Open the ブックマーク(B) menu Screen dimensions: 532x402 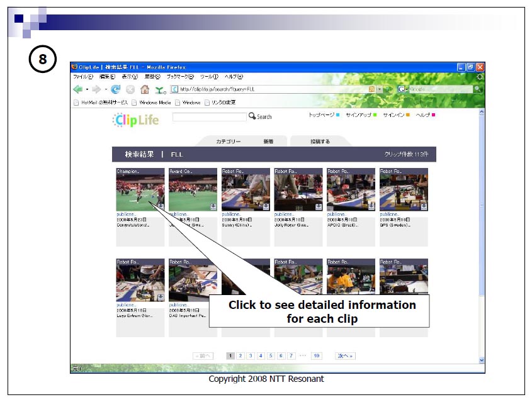[180, 77]
